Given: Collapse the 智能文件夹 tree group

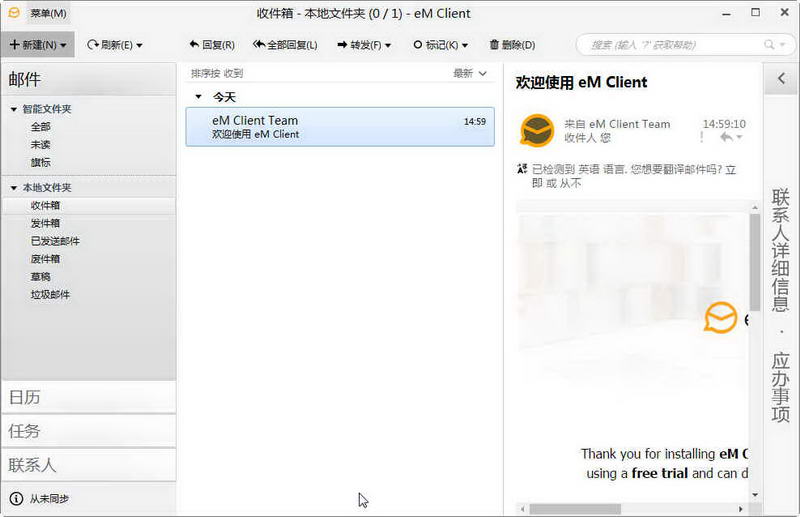Looking at the screenshot, I should [x=14, y=109].
